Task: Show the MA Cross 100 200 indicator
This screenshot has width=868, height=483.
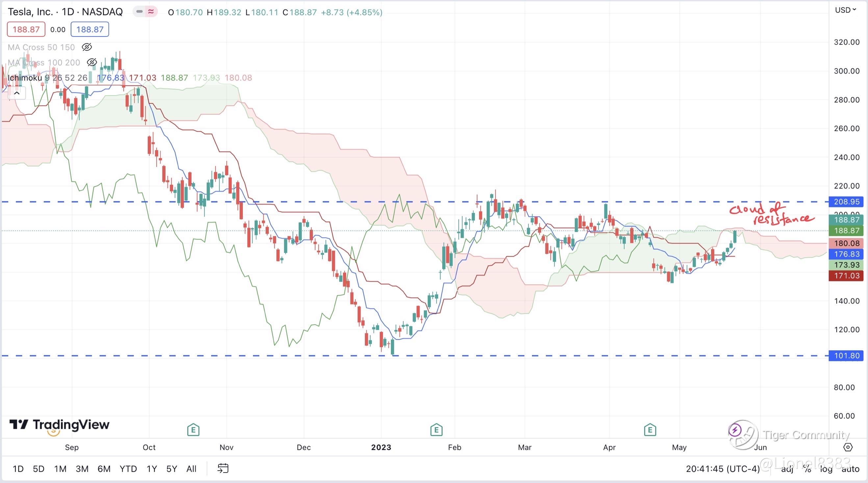Action: [92, 62]
